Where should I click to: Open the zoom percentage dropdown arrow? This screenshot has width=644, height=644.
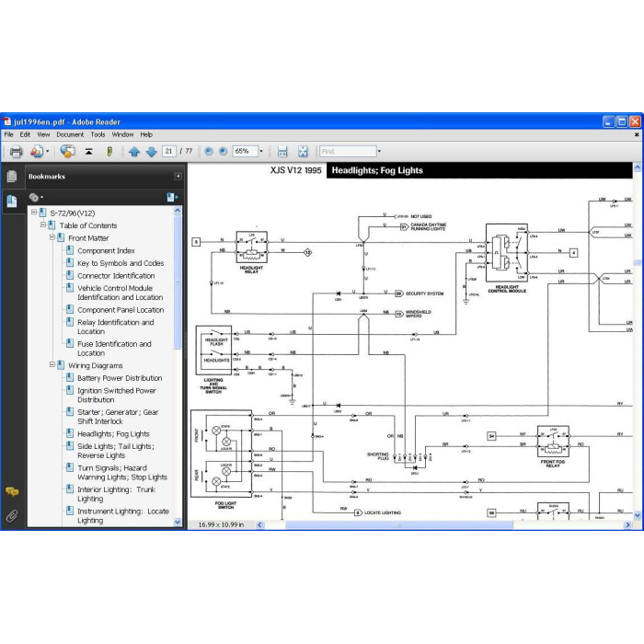pyautogui.click(x=261, y=151)
